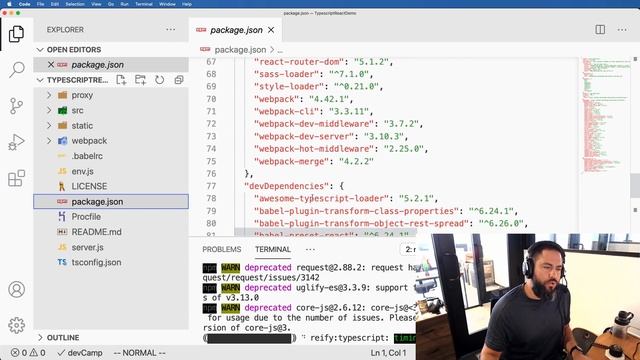640x360 pixels.
Task: Click New Folder icon in explorer header
Action: pyautogui.click(x=140, y=80)
